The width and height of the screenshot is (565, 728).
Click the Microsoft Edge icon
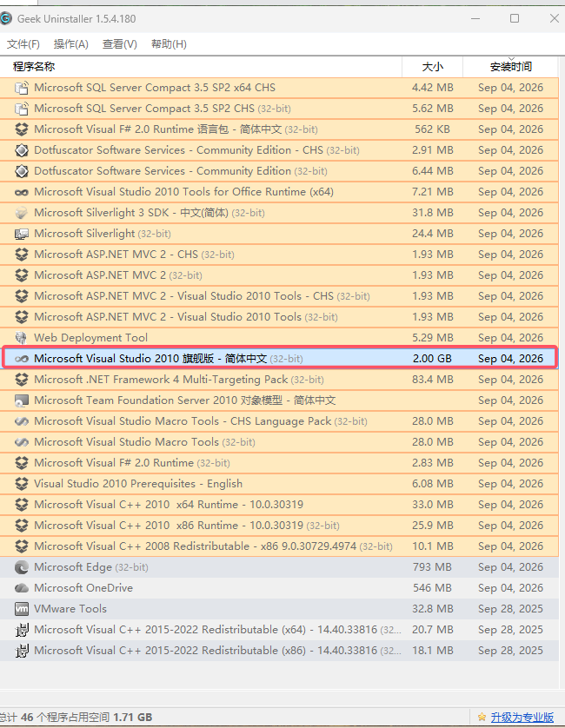point(22,567)
